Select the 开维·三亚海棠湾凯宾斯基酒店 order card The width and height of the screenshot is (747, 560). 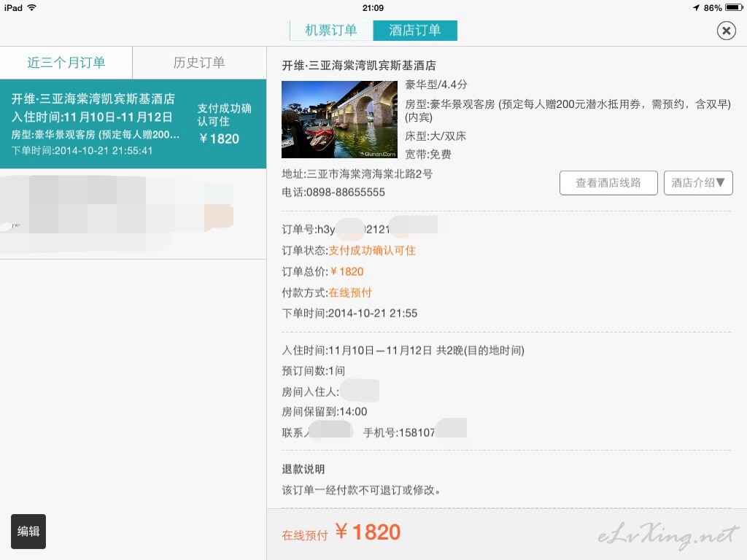pos(133,124)
